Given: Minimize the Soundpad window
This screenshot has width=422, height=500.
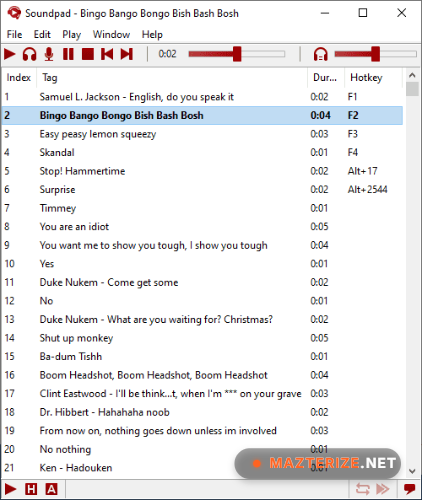Looking at the screenshot, I should pos(325,13).
